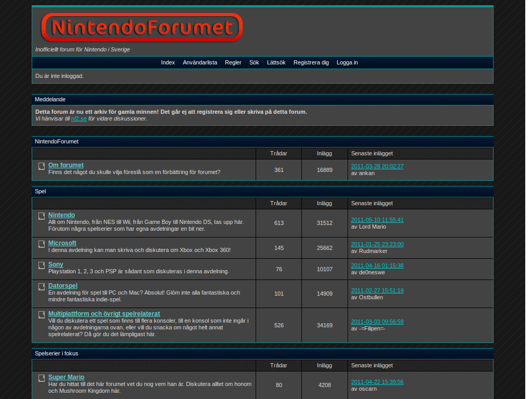Click the NintendoForumet logo image

click(142, 28)
